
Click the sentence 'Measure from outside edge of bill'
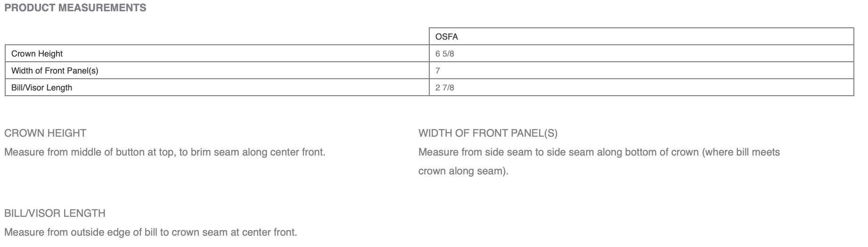coord(150,233)
